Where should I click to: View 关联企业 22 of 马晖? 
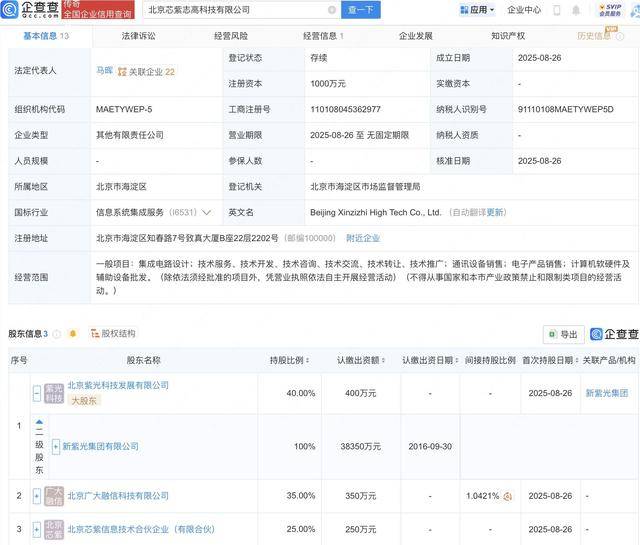point(147,72)
